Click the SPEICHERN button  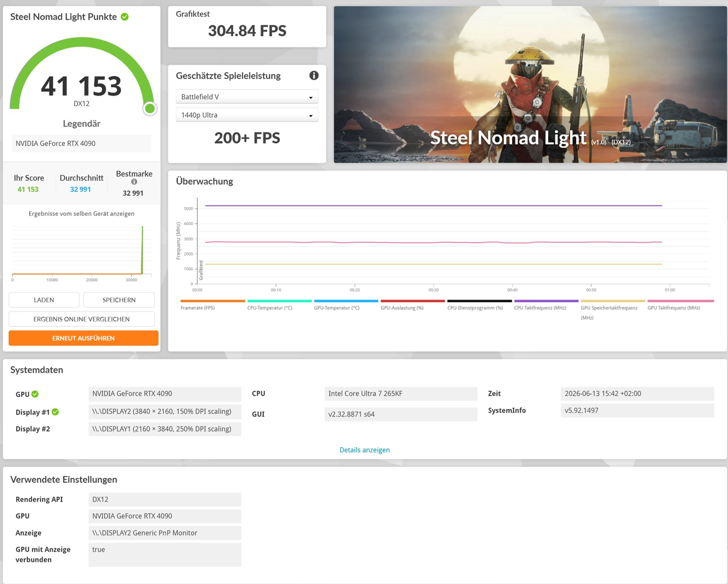[x=119, y=300]
